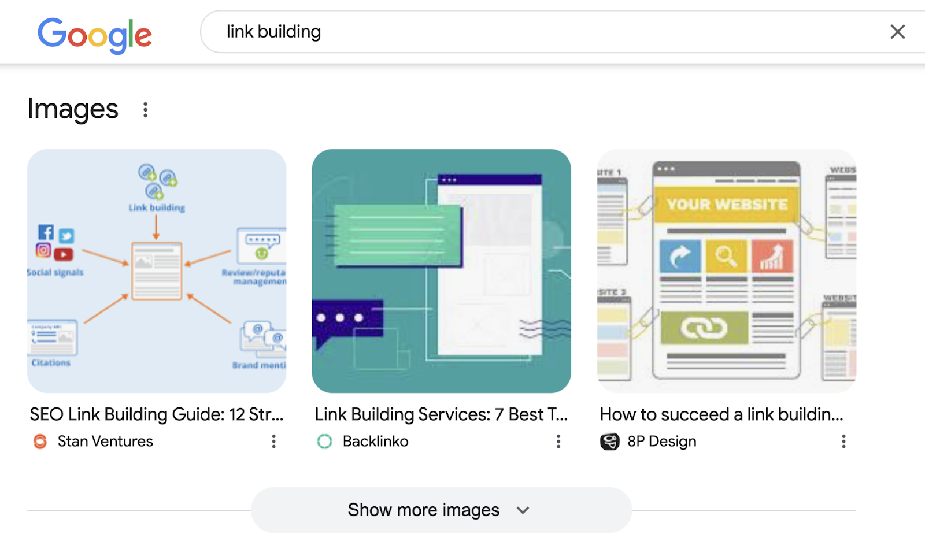
Task: Open more options for the 8P Design result
Action: 843,442
